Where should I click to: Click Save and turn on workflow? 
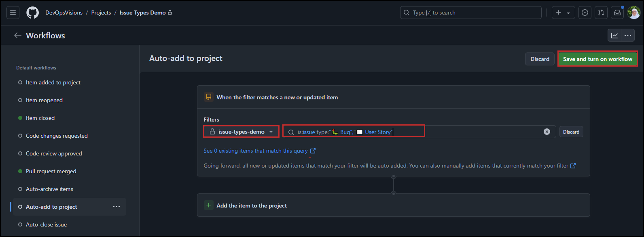point(597,59)
